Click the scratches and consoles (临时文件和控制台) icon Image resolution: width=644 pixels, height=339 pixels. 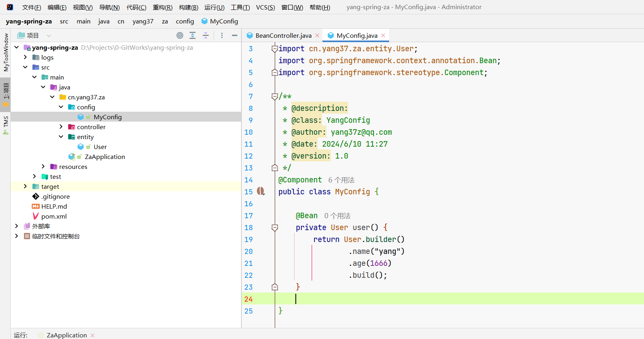tap(27, 236)
